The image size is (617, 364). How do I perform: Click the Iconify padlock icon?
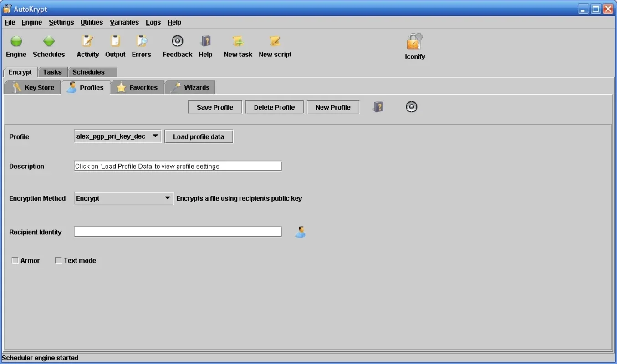[x=415, y=41]
